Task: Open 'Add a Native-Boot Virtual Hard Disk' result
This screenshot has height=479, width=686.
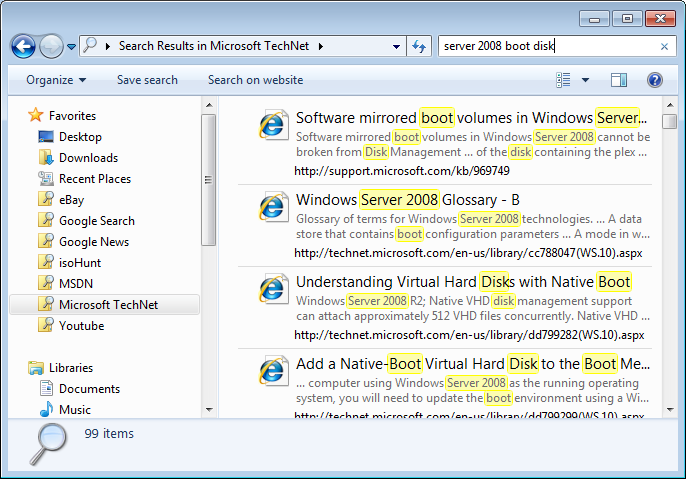Action: click(x=473, y=364)
